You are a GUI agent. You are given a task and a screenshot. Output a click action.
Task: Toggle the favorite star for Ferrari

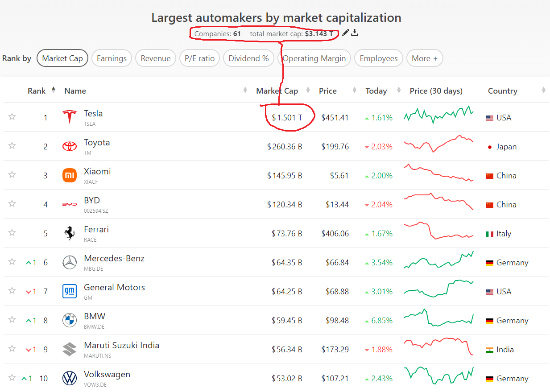pyautogui.click(x=12, y=233)
